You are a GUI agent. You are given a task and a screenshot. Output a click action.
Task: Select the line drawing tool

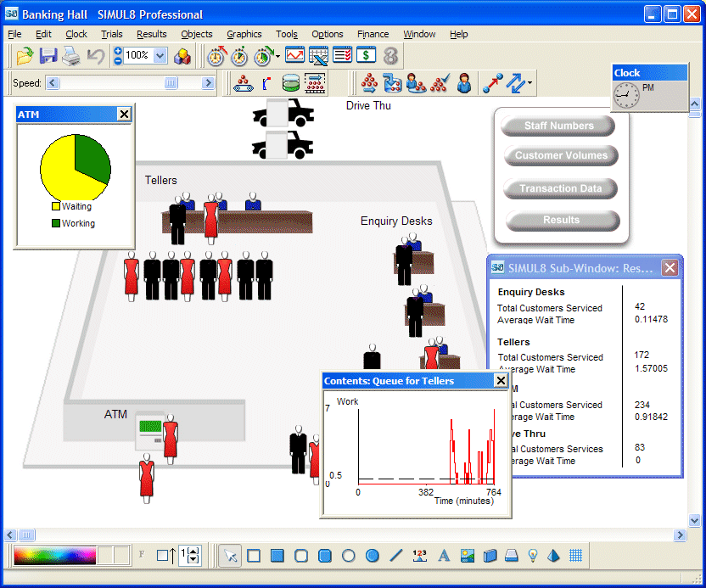(x=395, y=556)
